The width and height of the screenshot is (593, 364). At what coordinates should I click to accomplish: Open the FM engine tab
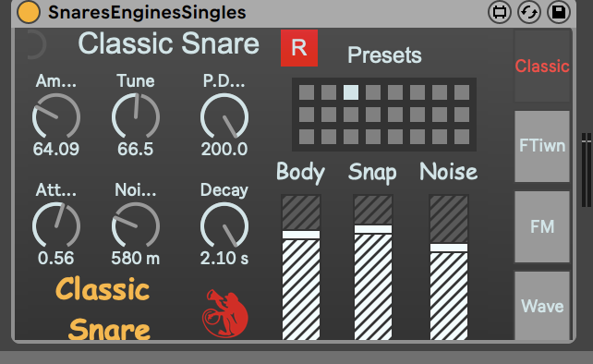[542, 226]
